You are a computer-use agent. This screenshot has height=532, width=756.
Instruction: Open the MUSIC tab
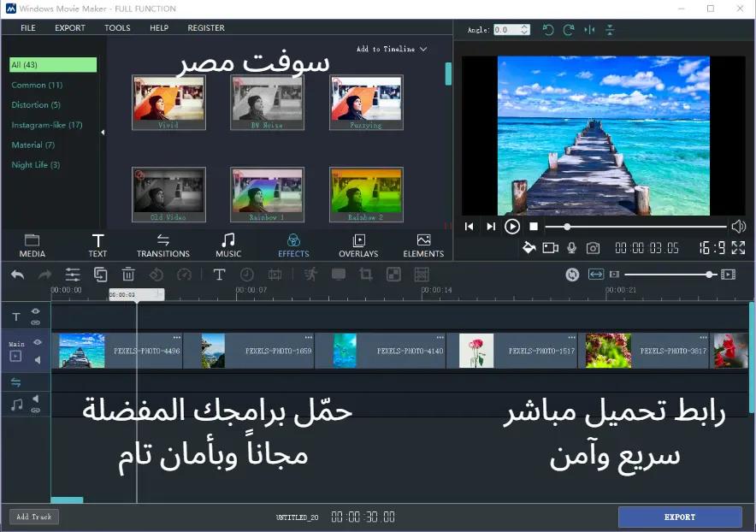(228, 245)
